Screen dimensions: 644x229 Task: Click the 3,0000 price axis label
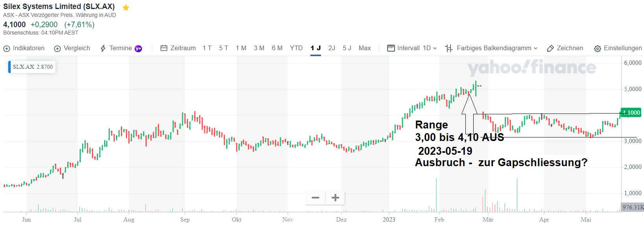pyautogui.click(x=633, y=141)
